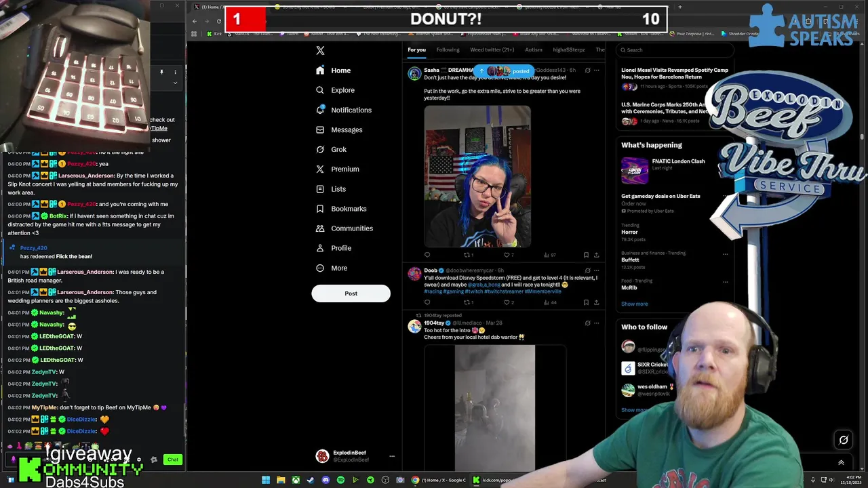Click Sasha's profile avatar
This screenshot has height=488, width=868.
tap(414, 73)
